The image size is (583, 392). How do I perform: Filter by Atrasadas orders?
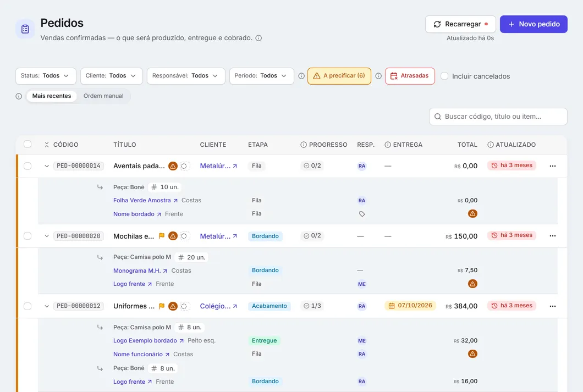[410, 76]
